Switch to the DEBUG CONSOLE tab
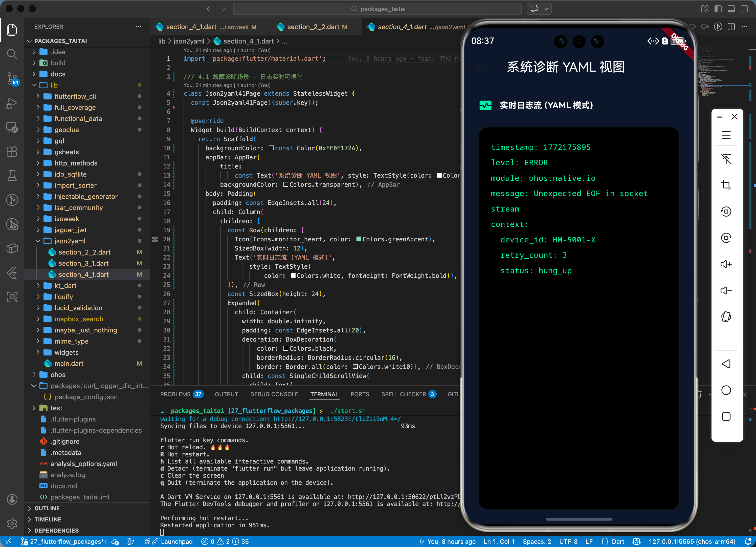 [x=274, y=394]
